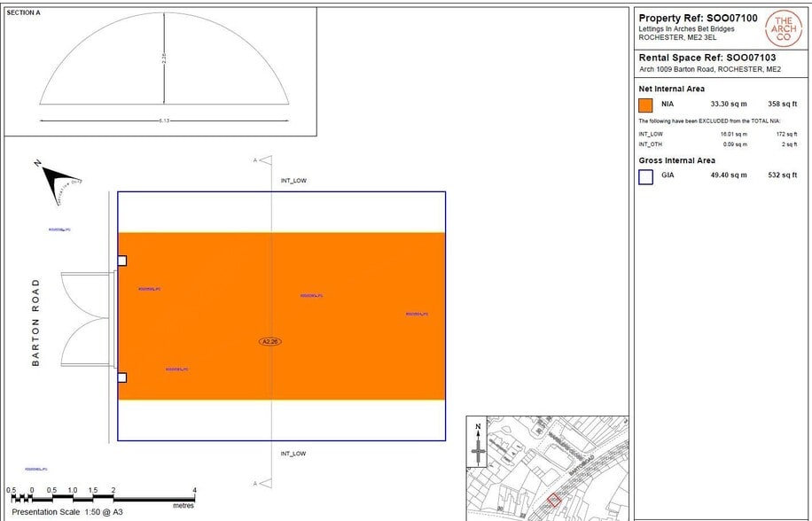Click the A2.26 oval label in the plan
Image resolution: width=812 pixels, height=521 pixels.
270,340
